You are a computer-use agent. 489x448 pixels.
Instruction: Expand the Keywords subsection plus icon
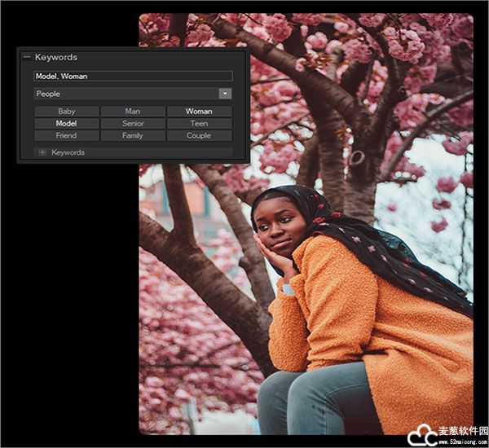pyautogui.click(x=42, y=152)
